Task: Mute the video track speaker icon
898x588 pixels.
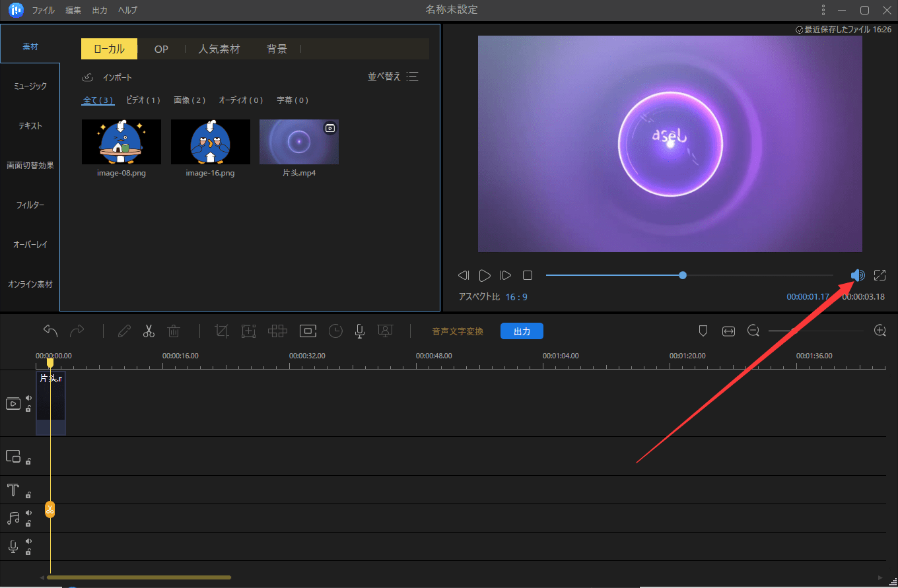Action: [x=28, y=398]
